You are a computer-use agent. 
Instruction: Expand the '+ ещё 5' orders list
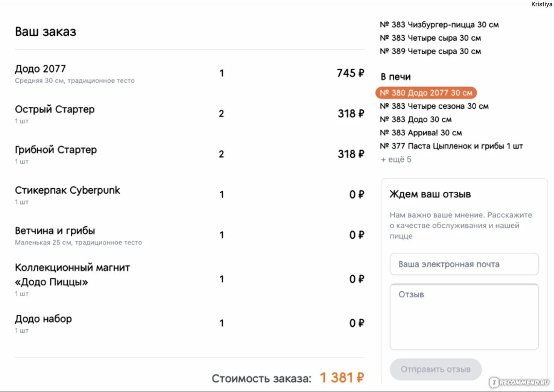point(396,159)
